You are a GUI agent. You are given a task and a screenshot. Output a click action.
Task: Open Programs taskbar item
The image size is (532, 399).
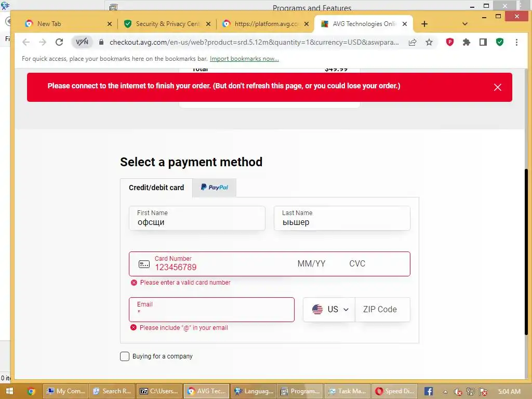(300, 391)
